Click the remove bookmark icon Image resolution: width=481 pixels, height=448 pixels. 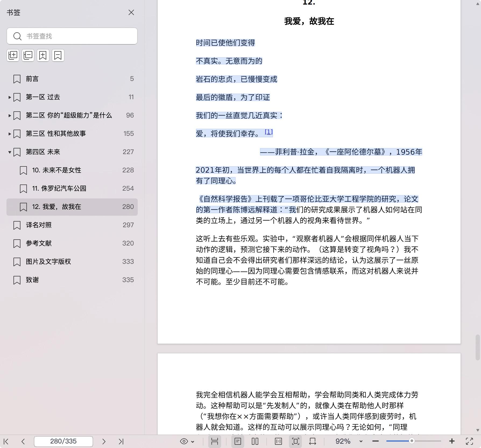58,55
